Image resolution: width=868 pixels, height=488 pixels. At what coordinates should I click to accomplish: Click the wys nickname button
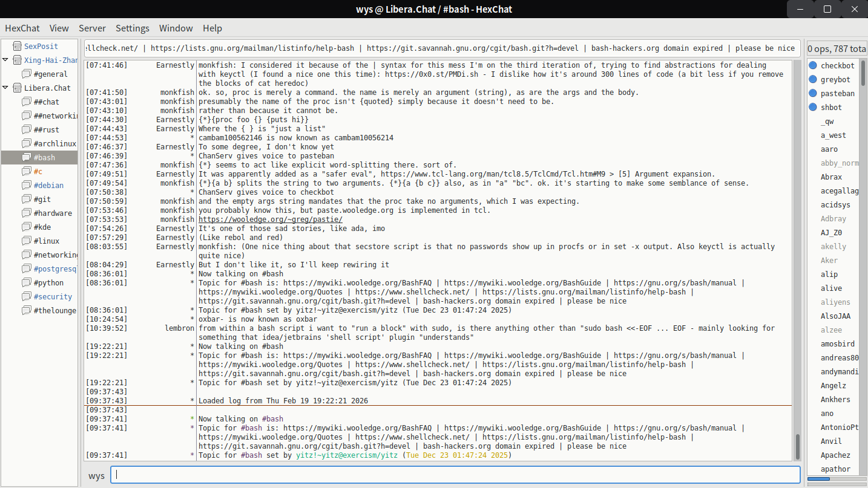point(96,475)
